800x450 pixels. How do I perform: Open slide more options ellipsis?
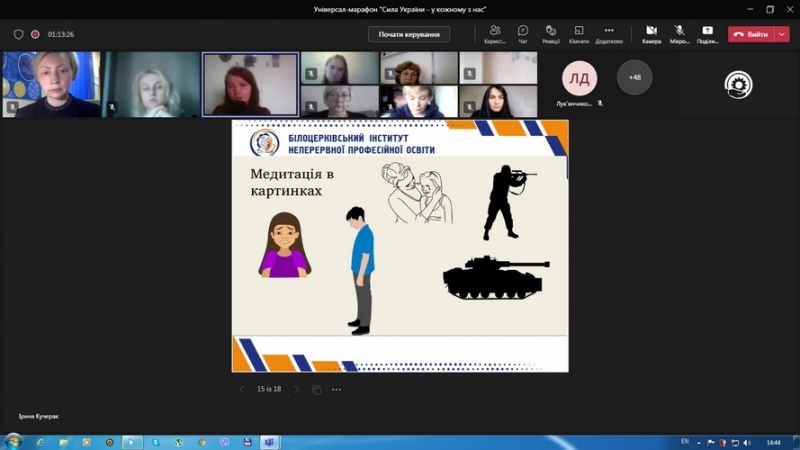336,389
